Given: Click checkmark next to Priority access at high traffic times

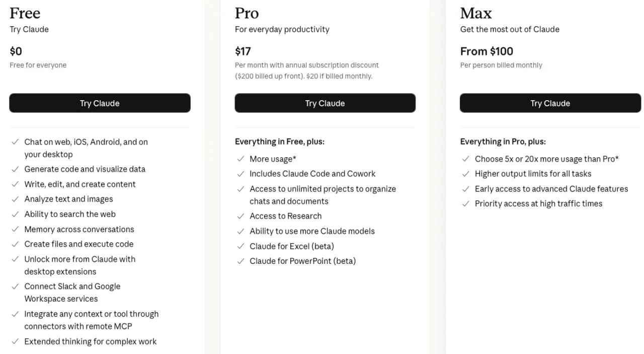Looking at the screenshot, I should (466, 203).
